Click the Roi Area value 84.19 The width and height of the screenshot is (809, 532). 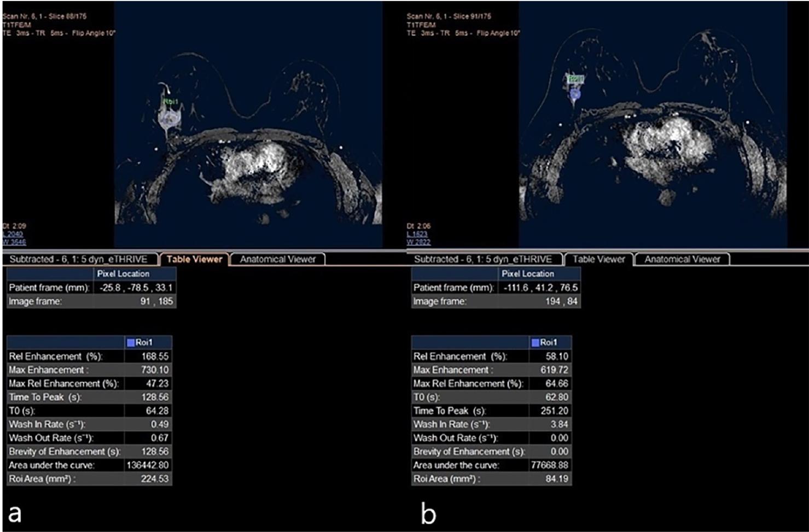(557, 479)
